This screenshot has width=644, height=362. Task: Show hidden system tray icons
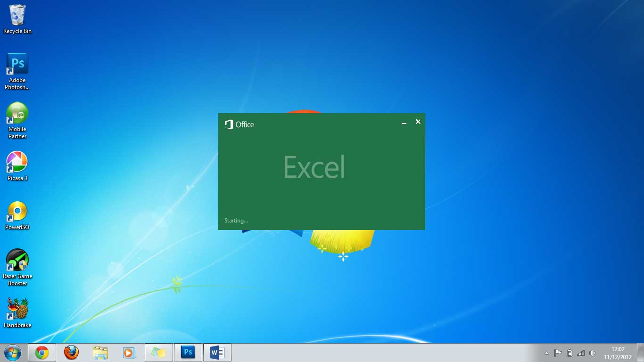pyautogui.click(x=546, y=353)
